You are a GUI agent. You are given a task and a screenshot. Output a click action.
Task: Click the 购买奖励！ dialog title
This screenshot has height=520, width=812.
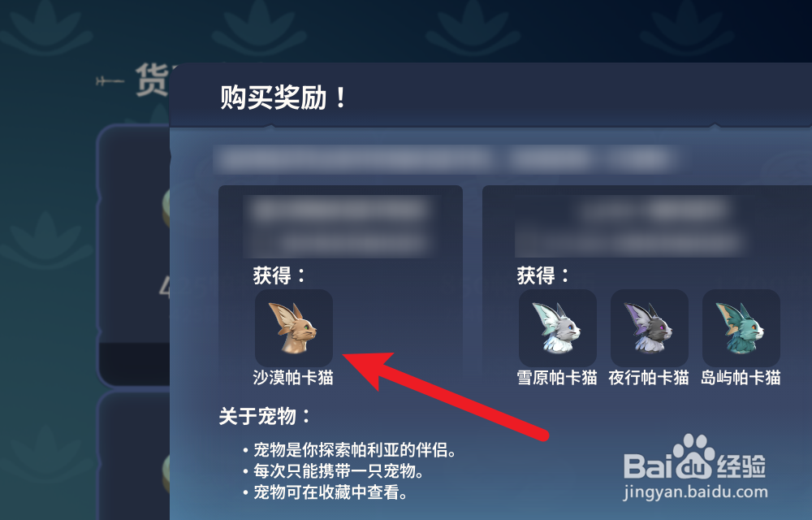click(x=283, y=97)
